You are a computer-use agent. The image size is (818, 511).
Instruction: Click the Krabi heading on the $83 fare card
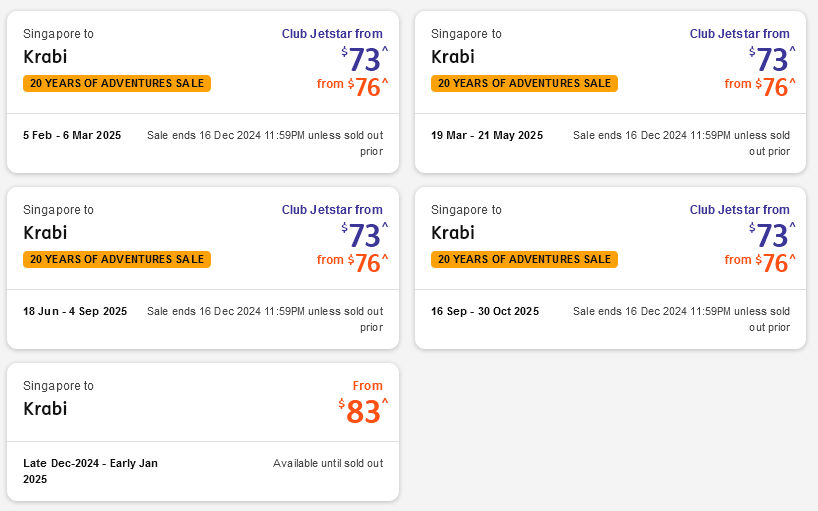(x=45, y=408)
